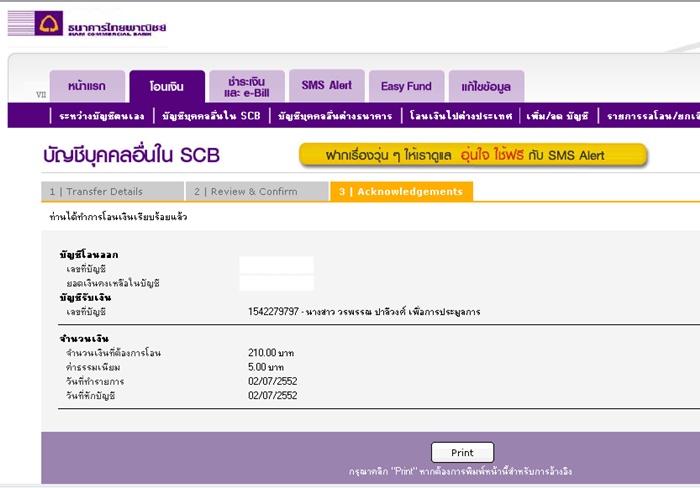Open the Easy Fund tab
The width and height of the screenshot is (700, 488).
point(406,86)
